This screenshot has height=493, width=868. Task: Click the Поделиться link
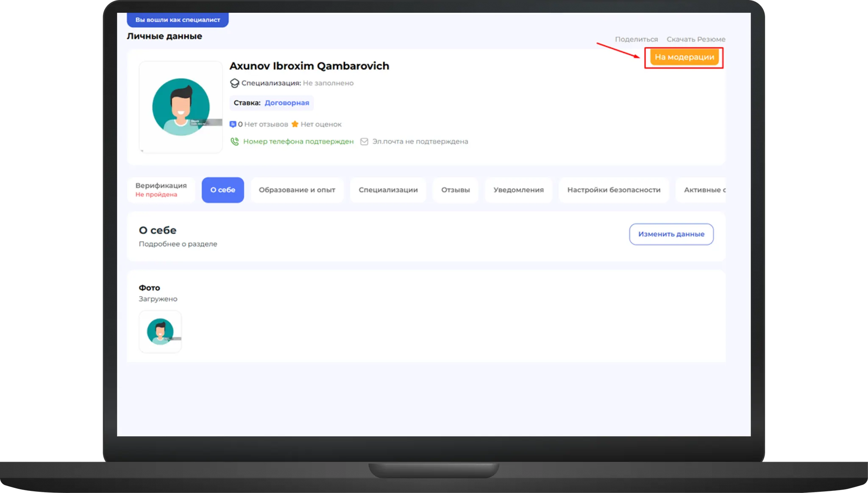(x=636, y=39)
